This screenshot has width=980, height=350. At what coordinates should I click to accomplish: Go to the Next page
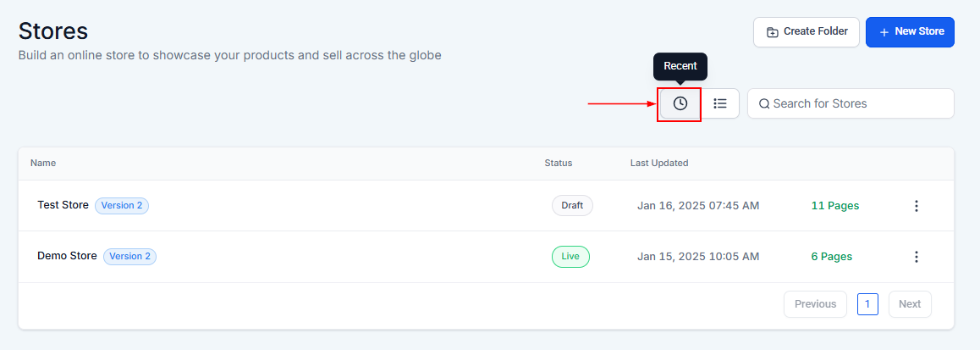[x=910, y=304]
